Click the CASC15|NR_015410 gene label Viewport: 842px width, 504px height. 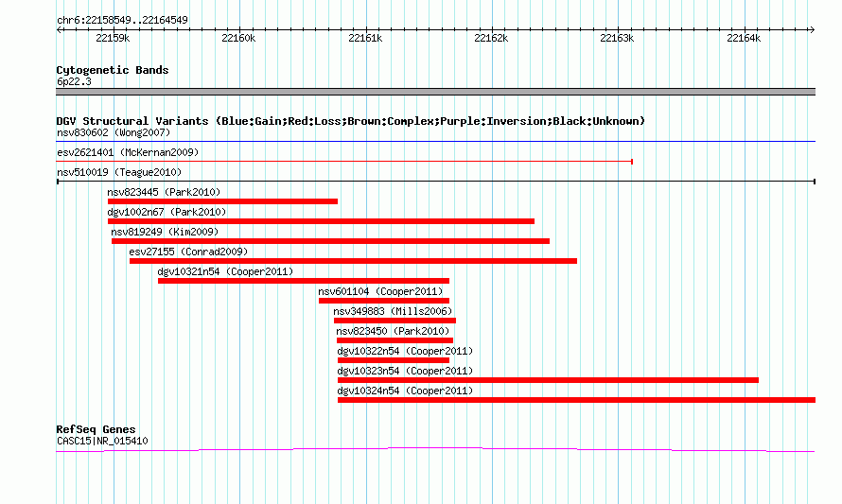click(102, 442)
